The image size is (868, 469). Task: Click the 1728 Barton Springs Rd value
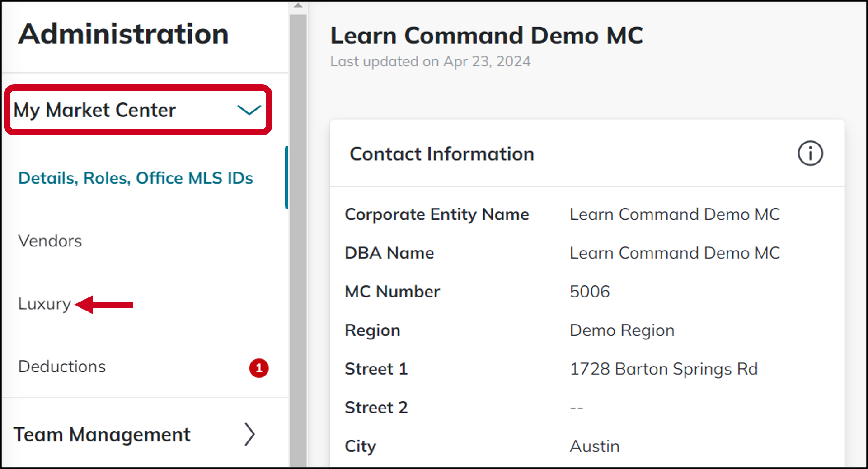coord(663,369)
